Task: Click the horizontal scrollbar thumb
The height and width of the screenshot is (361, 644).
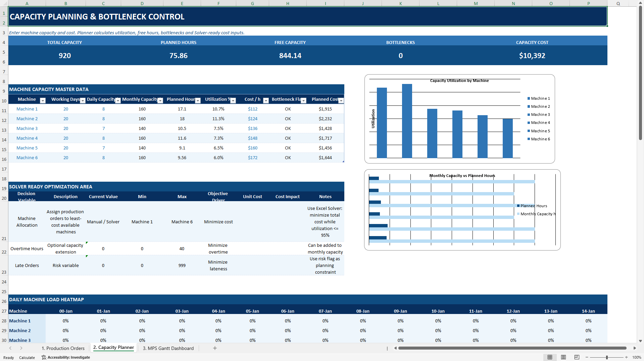Action: [x=512, y=348]
